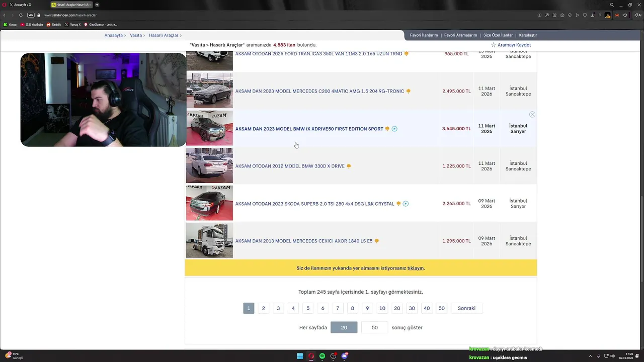This screenshot has width=644, height=362.
Task: Open the Windows Start button
Action: [300, 356]
